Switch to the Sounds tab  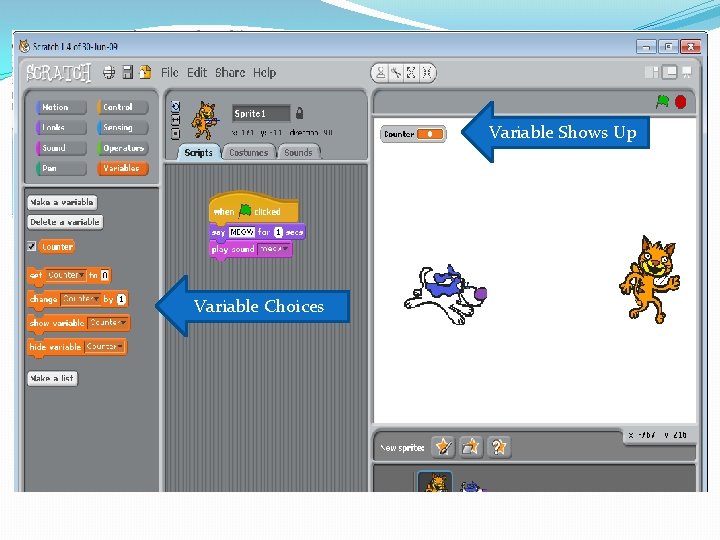(x=298, y=152)
